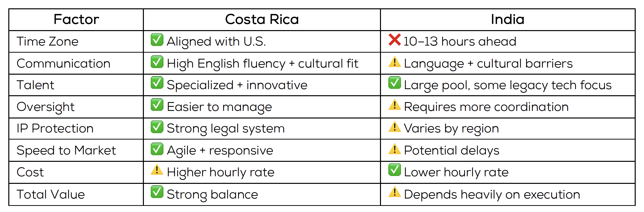The width and height of the screenshot is (644, 212).
Task: Click the green checkmark next to Large pool
Action: tap(394, 83)
